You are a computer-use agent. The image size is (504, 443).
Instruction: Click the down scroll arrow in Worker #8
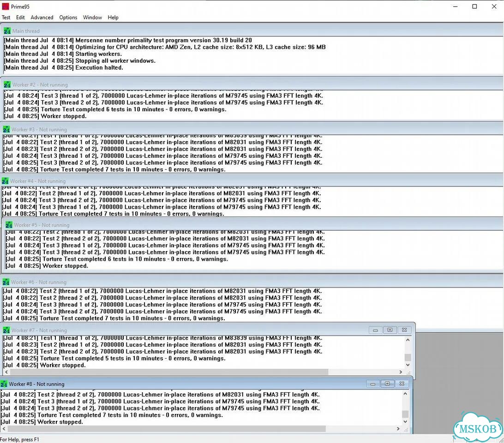tap(405, 421)
